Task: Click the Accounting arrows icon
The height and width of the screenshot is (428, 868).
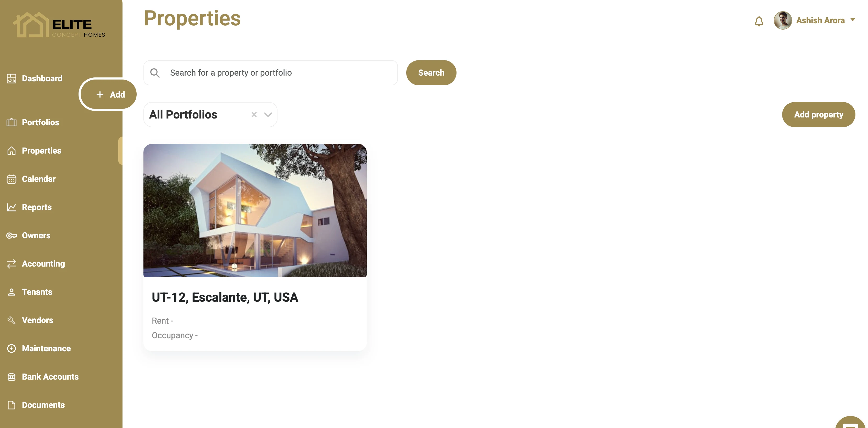Action: 12,264
